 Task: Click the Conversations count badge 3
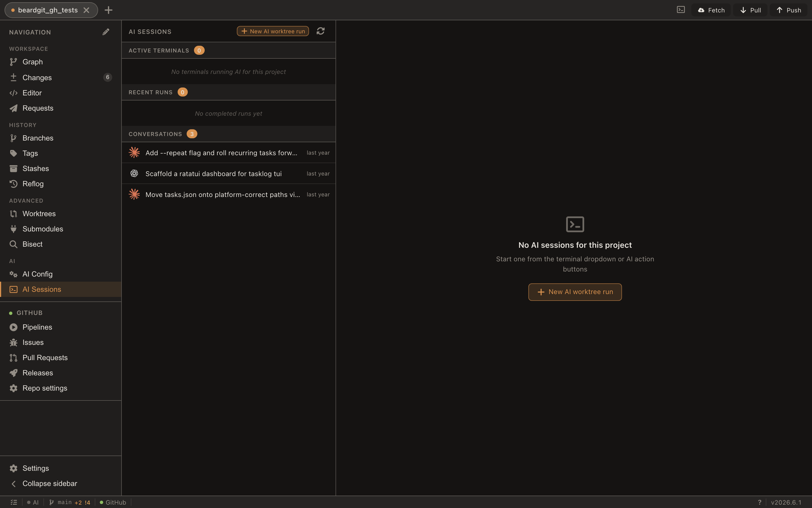click(x=192, y=134)
